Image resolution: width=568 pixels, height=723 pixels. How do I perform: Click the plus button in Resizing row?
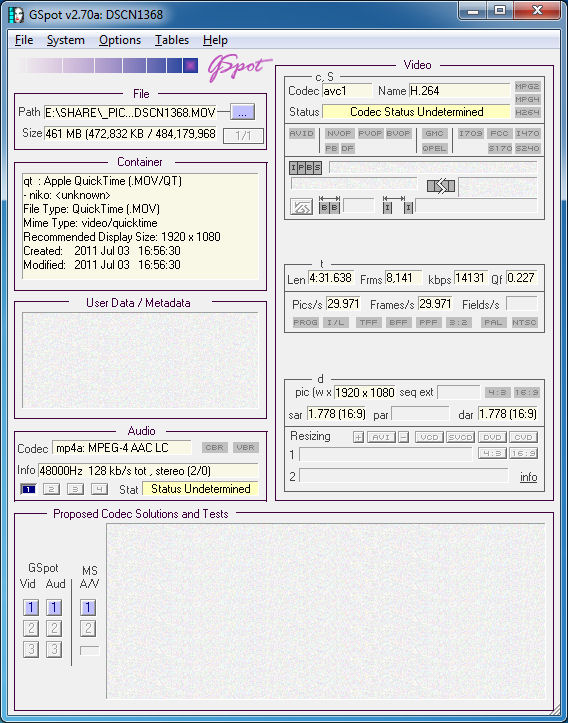pyautogui.click(x=358, y=437)
